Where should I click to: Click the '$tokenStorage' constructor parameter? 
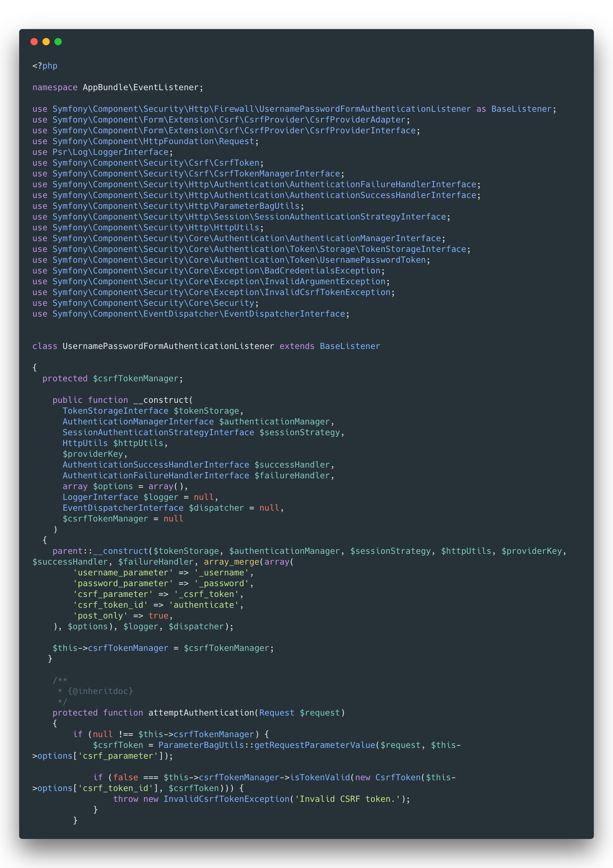coord(206,411)
